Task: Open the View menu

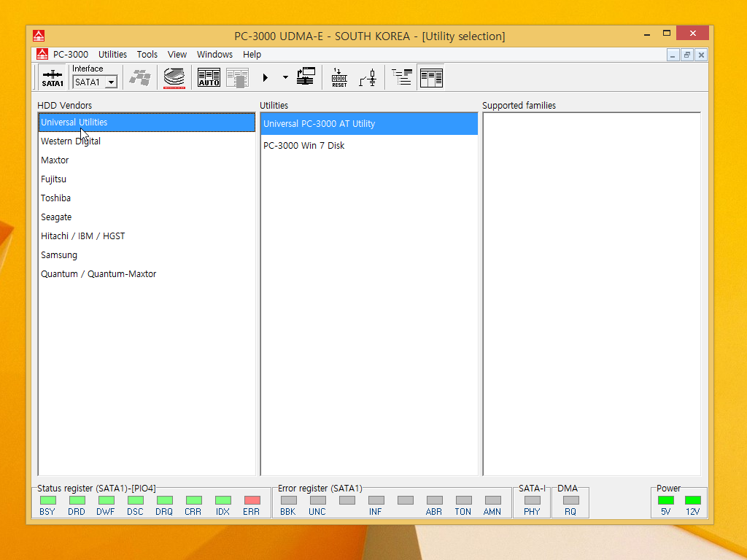Action: coord(177,54)
